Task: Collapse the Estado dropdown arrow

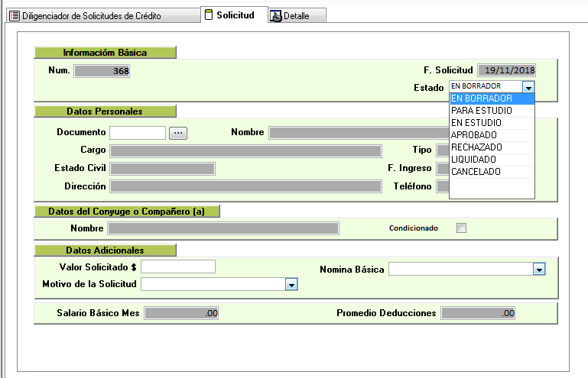Action: 528,87
